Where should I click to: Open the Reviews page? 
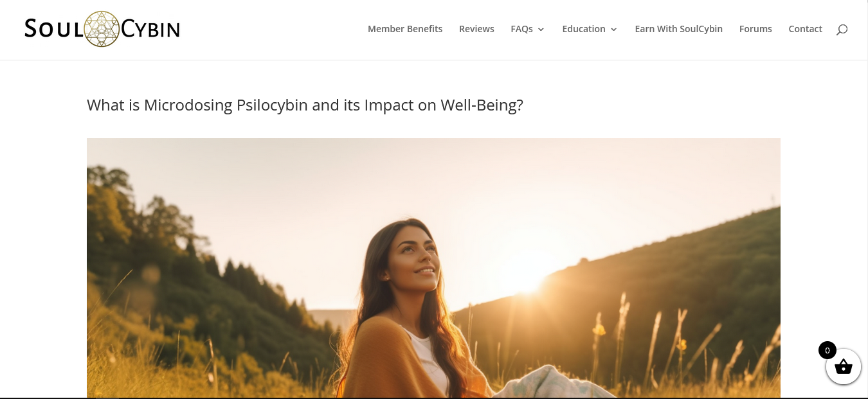point(476,29)
